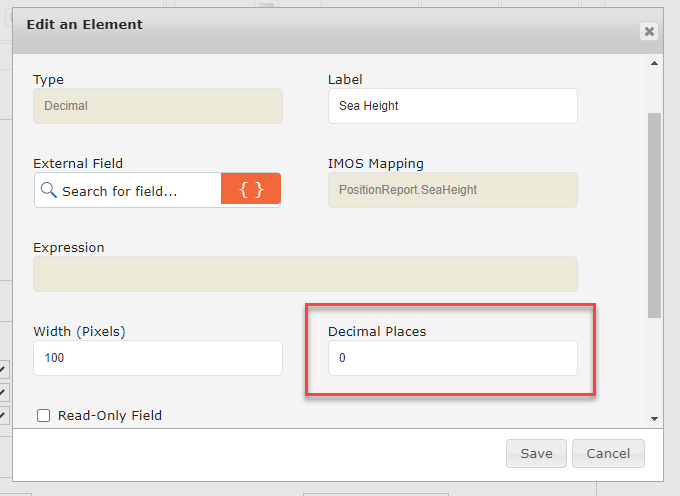This screenshot has width=680, height=496.
Task: Cancel editing the element
Action: coord(608,453)
